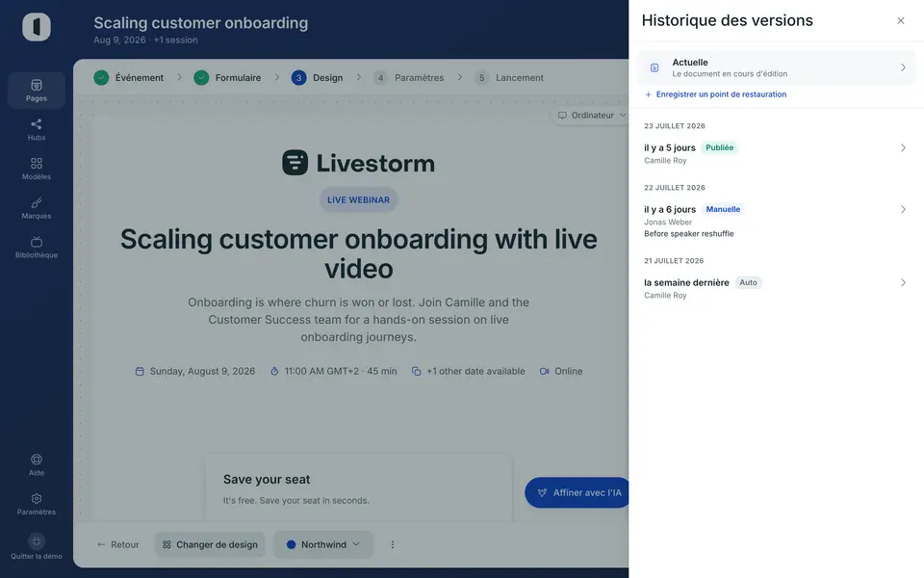This screenshot has width=924, height=578.
Task: Click the more options vertical dots
Action: [x=393, y=544]
